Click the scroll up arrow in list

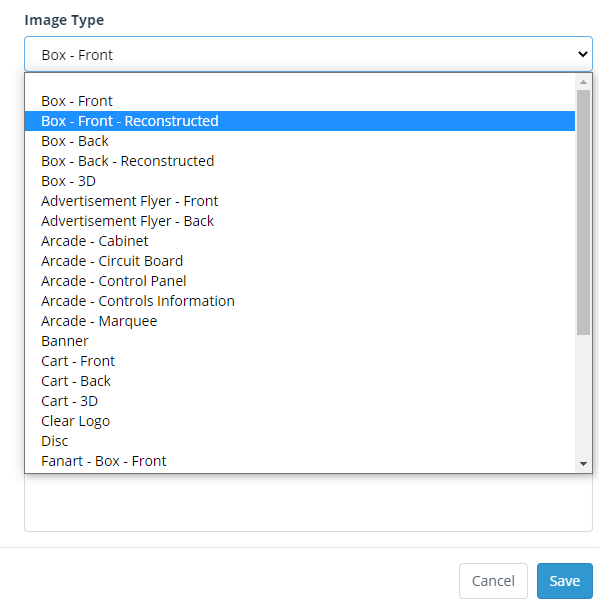[583, 82]
